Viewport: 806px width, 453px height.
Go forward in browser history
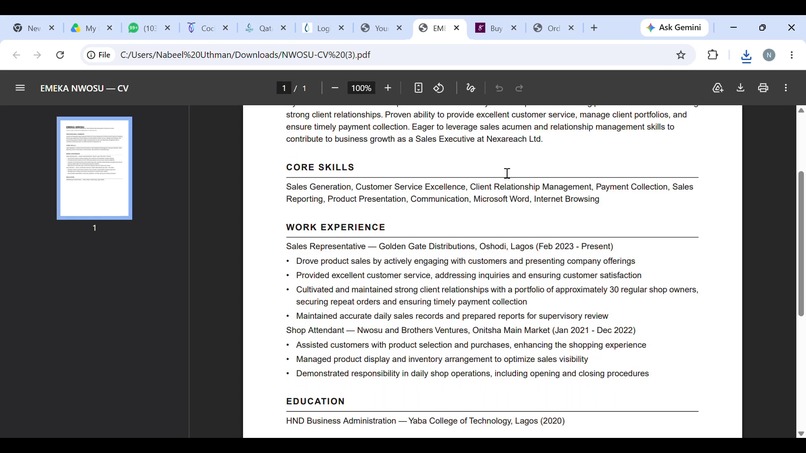tap(37, 55)
